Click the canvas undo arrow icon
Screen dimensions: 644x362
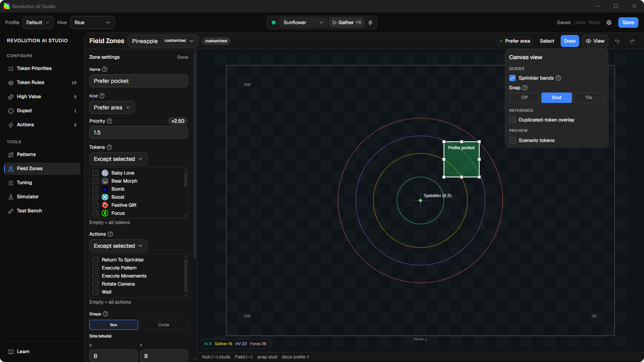[617, 41]
